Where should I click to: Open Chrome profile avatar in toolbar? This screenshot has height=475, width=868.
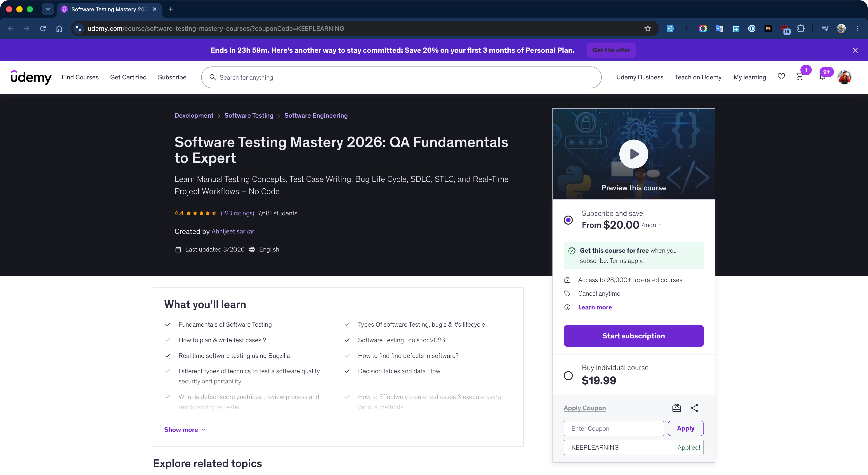pyautogui.click(x=841, y=29)
